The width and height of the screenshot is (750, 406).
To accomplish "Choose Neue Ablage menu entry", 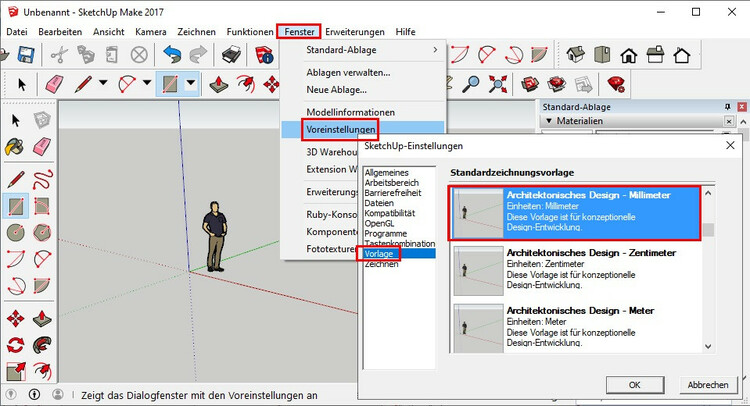I will click(336, 89).
